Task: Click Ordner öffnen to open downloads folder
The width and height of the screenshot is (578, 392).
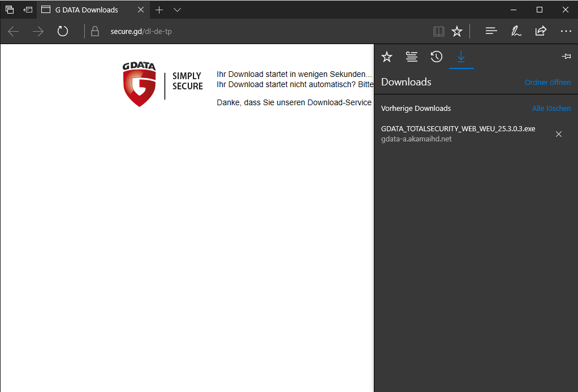Action: [x=547, y=83]
